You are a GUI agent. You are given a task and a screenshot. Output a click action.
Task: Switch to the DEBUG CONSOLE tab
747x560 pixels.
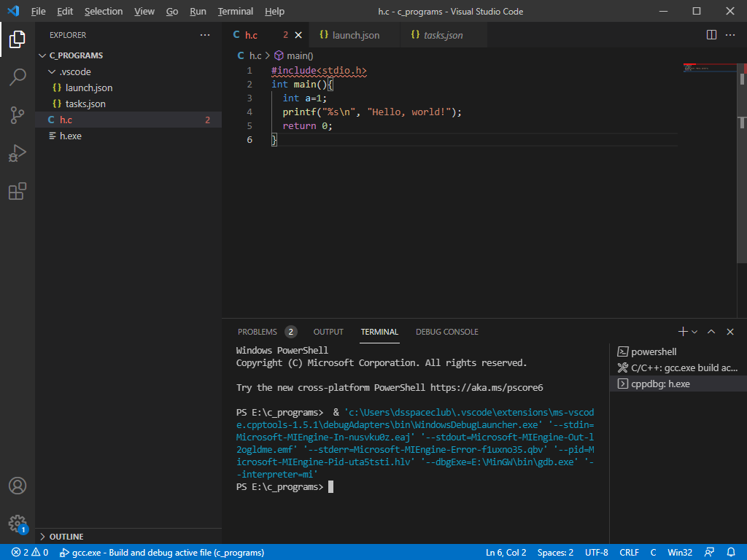tap(447, 332)
